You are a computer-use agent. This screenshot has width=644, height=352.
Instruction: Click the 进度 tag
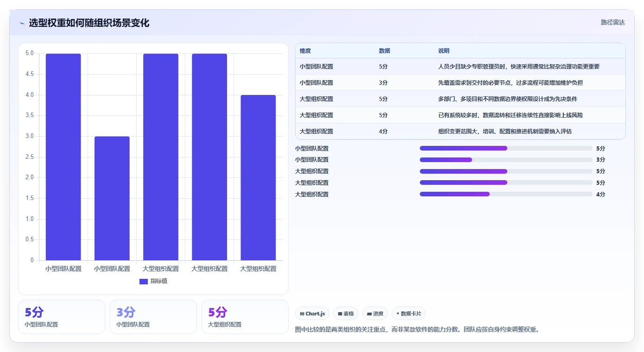[375, 314]
